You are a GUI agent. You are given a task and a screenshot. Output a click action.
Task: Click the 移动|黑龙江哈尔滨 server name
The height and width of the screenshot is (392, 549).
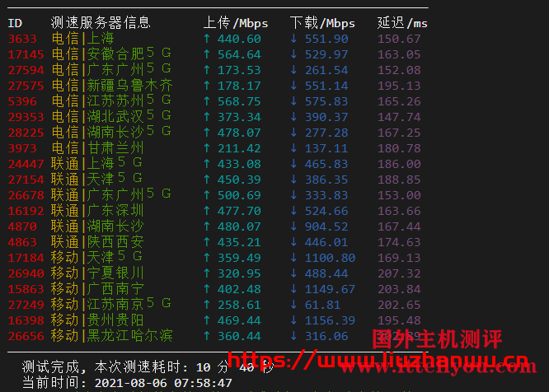click(x=111, y=335)
